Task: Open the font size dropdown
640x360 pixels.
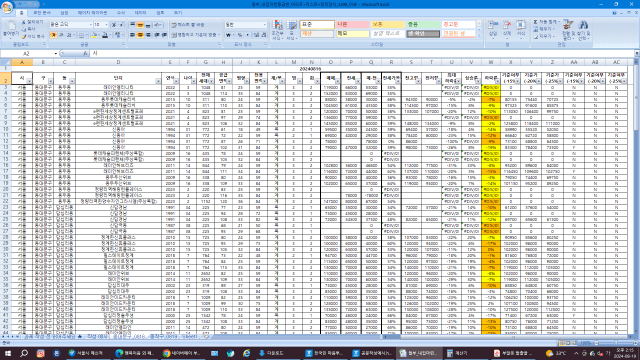Action: click(106, 25)
